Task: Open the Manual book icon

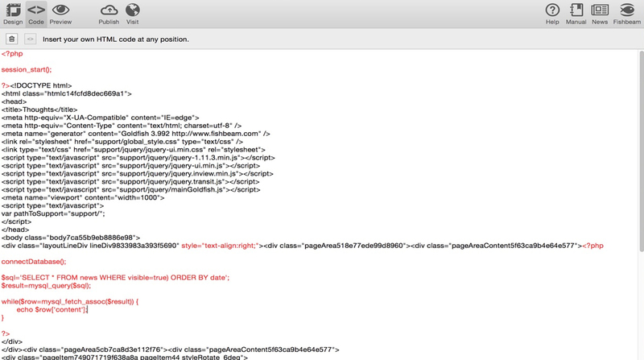Action: pos(576,14)
